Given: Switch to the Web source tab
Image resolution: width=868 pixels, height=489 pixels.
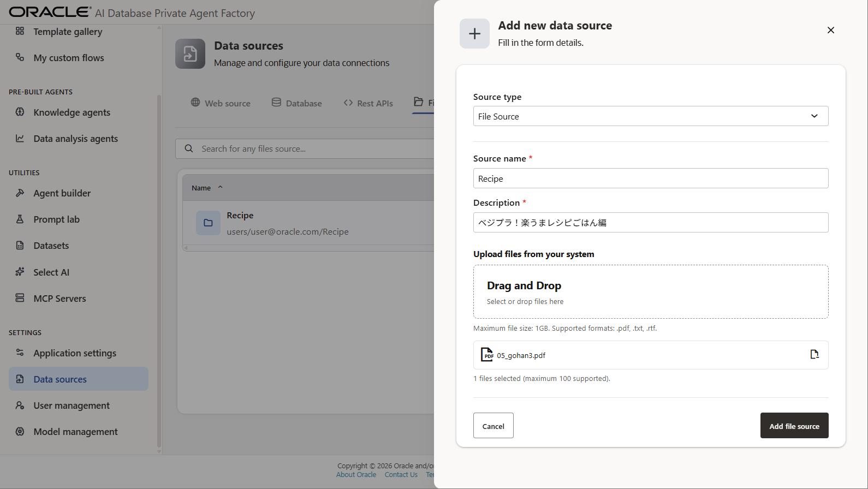Looking at the screenshot, I should (221, 103).
